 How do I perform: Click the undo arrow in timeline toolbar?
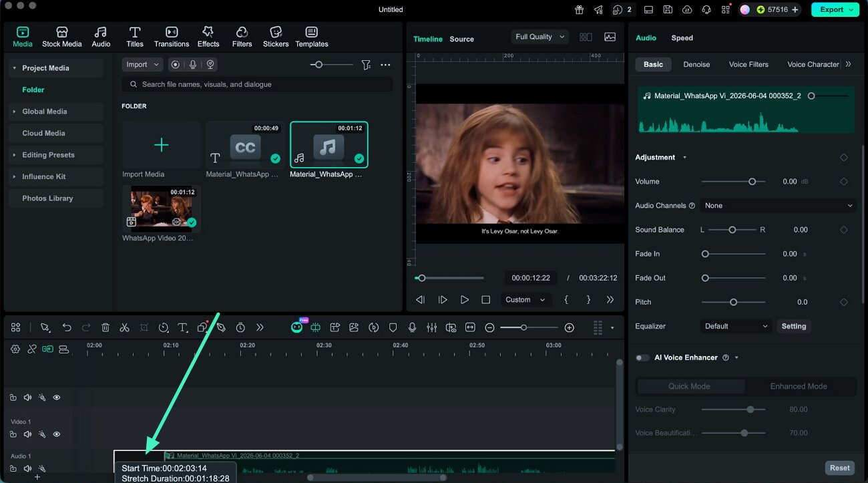tap(67, 327)
